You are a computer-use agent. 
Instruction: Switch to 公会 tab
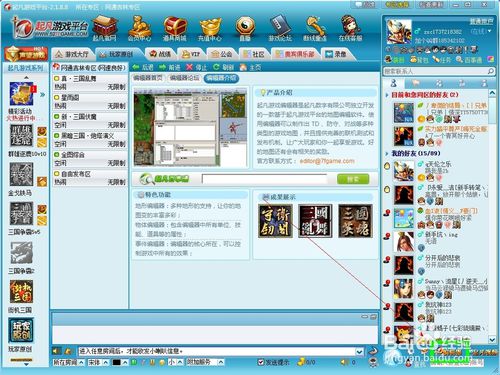click(222, 54)
